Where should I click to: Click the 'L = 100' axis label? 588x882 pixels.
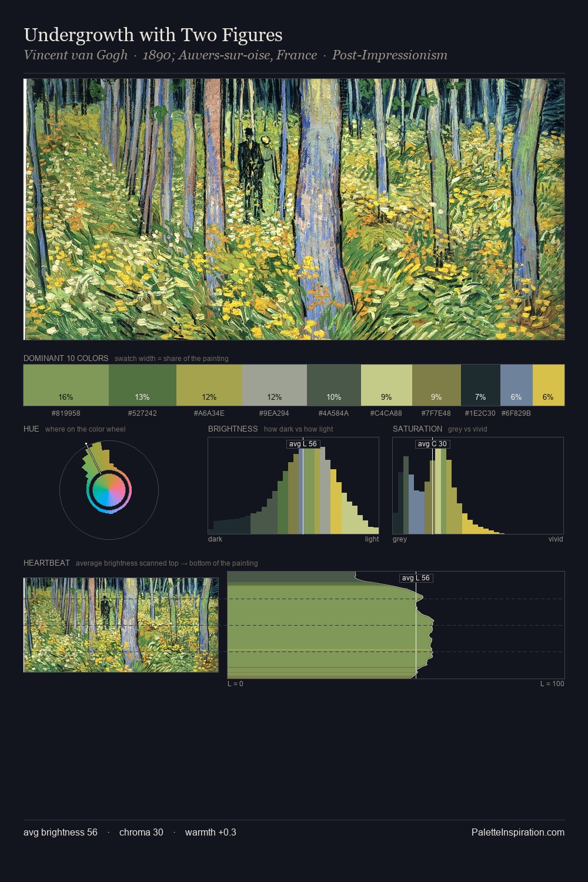pyautogui.click(x=552, y=684)
